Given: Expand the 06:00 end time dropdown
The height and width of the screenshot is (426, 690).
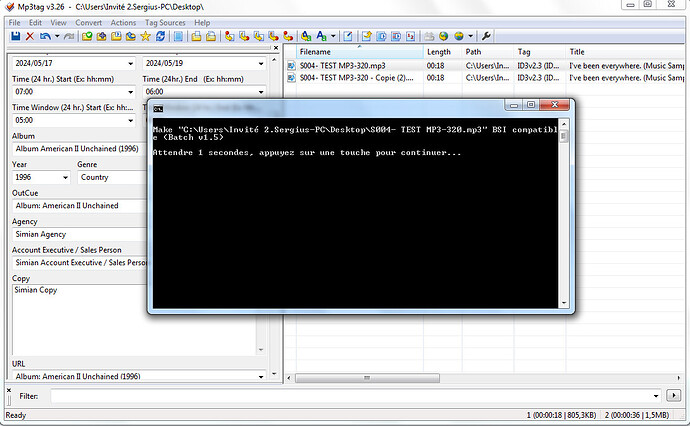Looking at the screenshot, I should click(x=261, y=92).
